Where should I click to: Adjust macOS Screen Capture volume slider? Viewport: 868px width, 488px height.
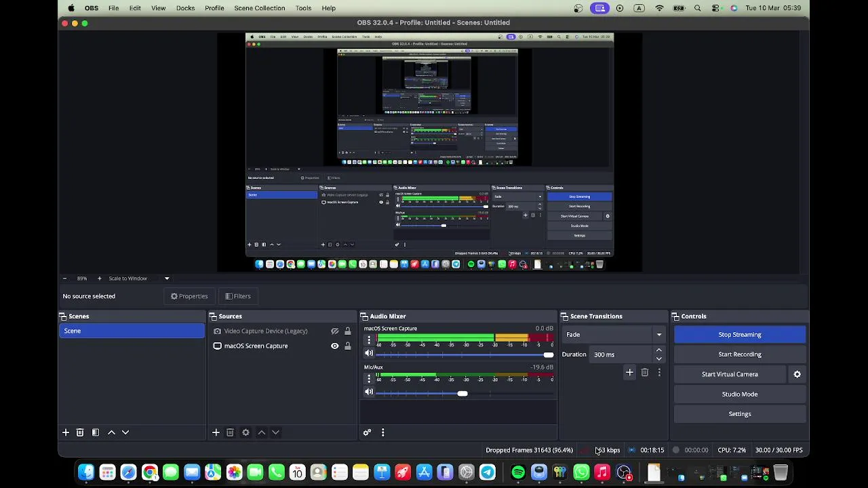coord(465,355)
